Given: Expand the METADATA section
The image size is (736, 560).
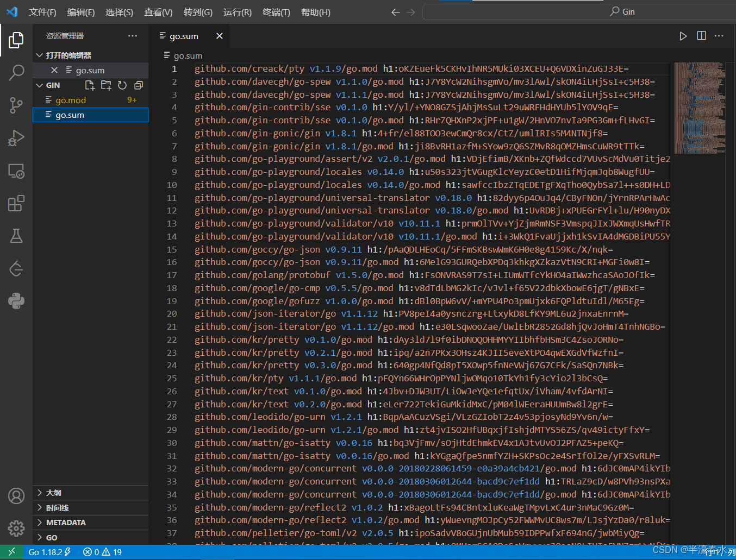Looking at the screenshot, I should [90, 523].
